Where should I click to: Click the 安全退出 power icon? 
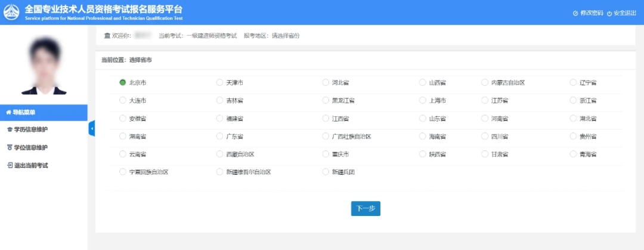(609, 13)
